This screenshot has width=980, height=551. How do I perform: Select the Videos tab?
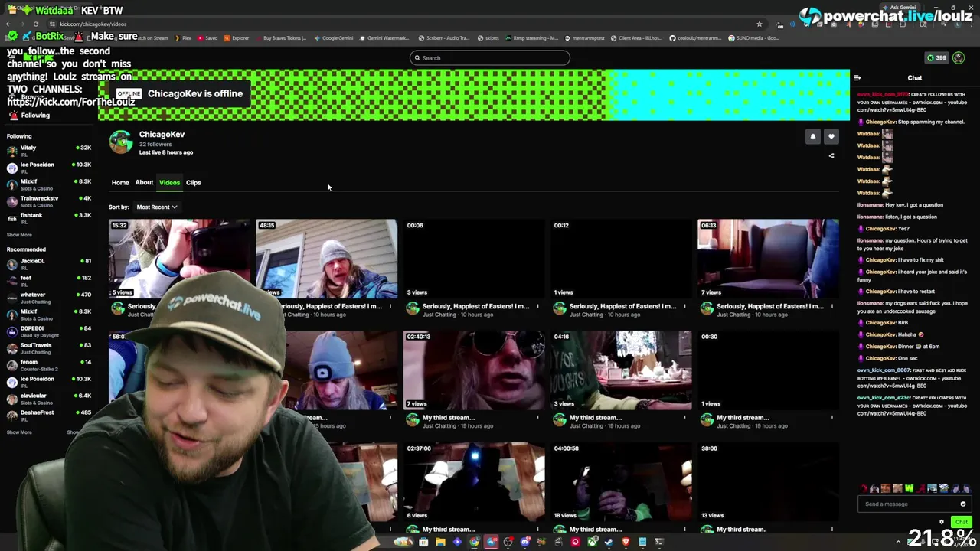tap(169, 183)
